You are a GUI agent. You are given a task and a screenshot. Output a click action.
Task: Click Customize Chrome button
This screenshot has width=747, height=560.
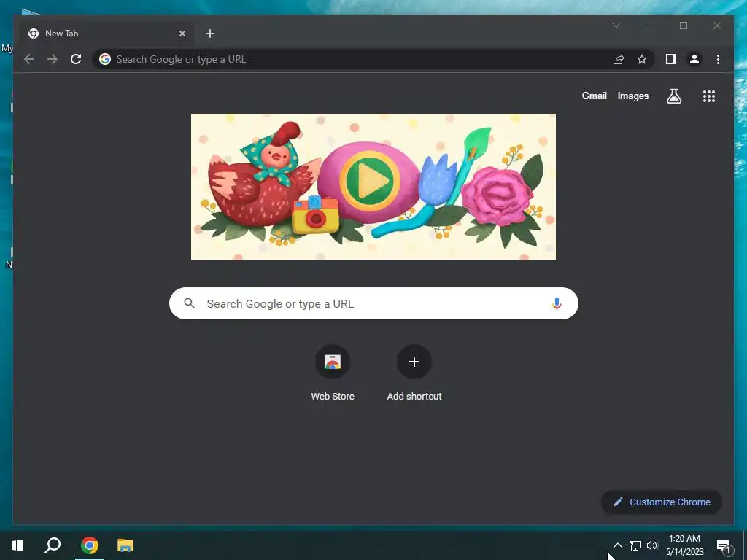[662, 502]
